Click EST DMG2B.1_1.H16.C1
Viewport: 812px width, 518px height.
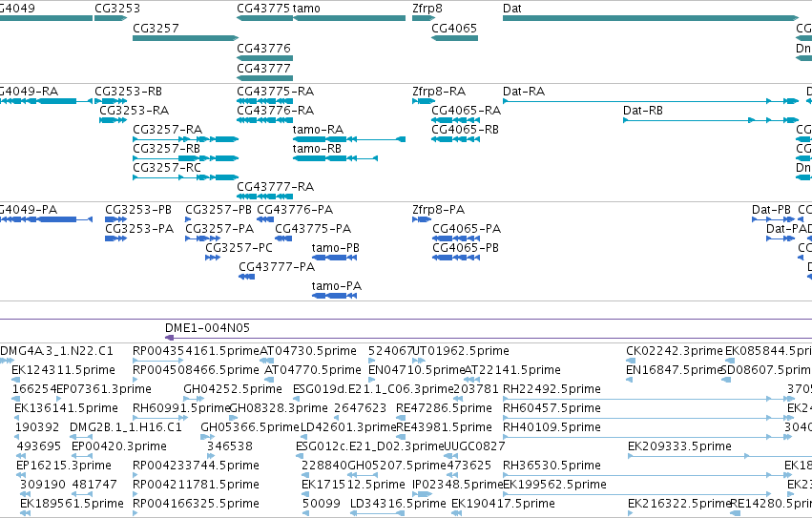pos(126,427)
